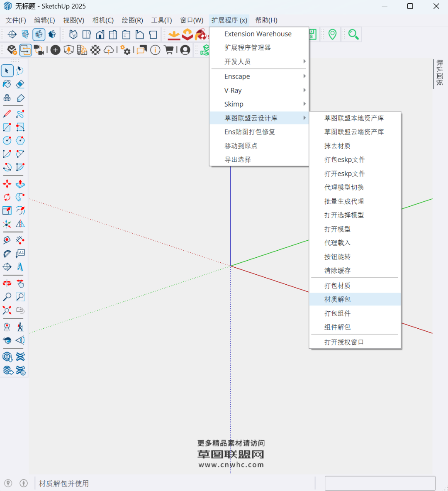Select the 3D Text tool
The width and height of the screenshot is (448, 491).
20,267
